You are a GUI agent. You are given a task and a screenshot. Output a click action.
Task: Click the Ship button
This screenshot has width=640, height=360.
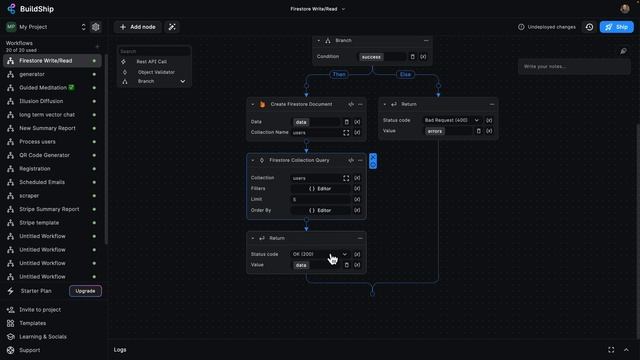tap(616, 27)
